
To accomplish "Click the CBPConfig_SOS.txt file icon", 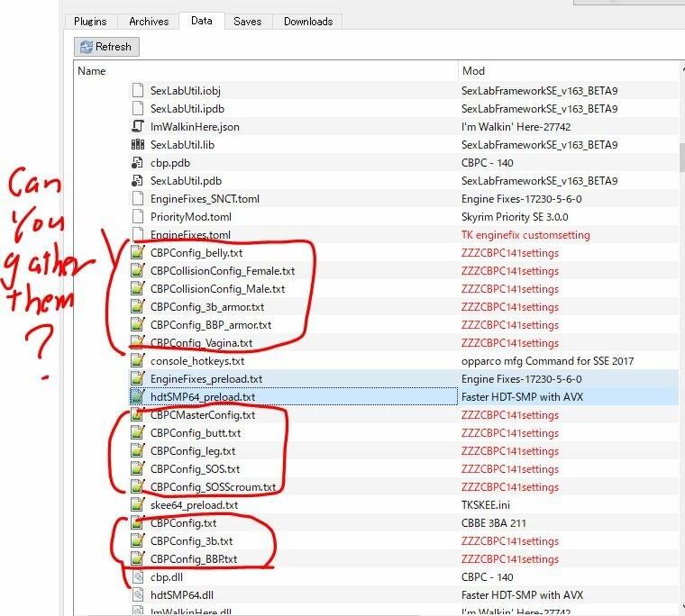I will (x=138, y=468).
